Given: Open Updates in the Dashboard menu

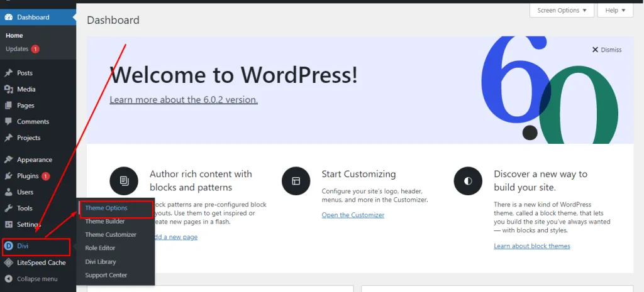Looking at the screenshot, I should (x=17, y=49).
